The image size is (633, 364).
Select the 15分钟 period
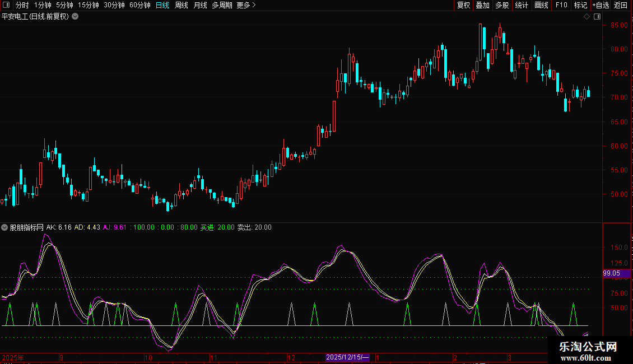[x=89, y=5]
